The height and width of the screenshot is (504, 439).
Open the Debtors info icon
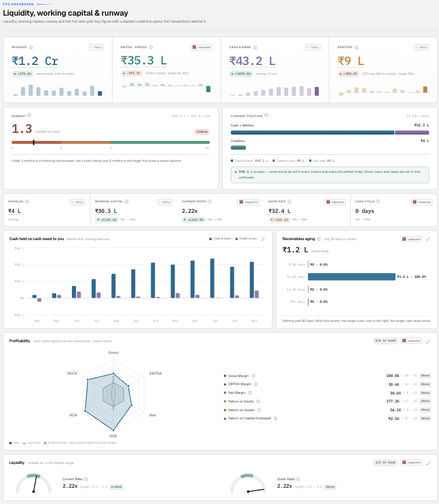[x=357, y=48]
